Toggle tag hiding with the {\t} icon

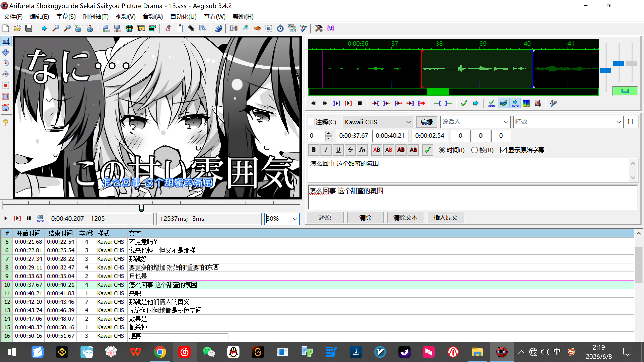pyautogui.click(x=331, y=28)
